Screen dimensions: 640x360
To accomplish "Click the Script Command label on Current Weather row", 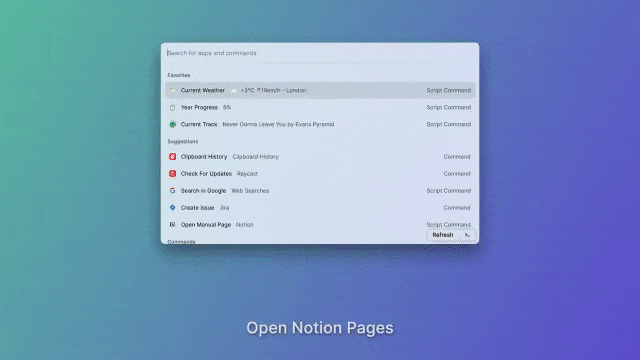I will (449, 90).
